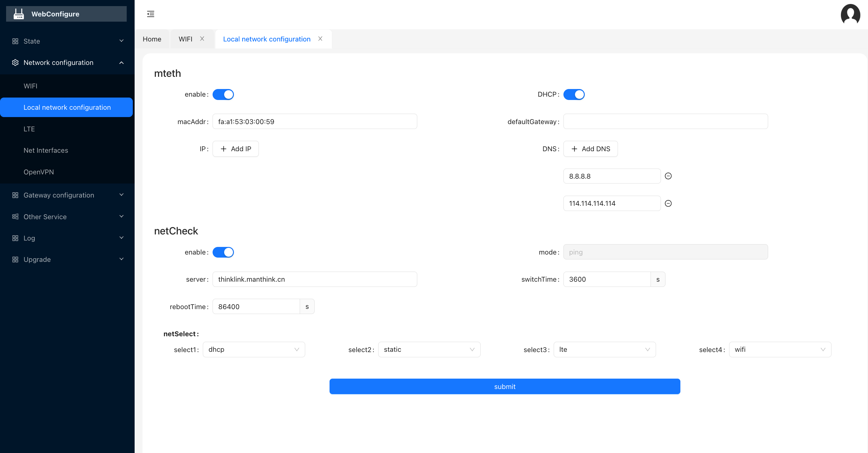Expand the Upgrade menu section

click(122, 259)
